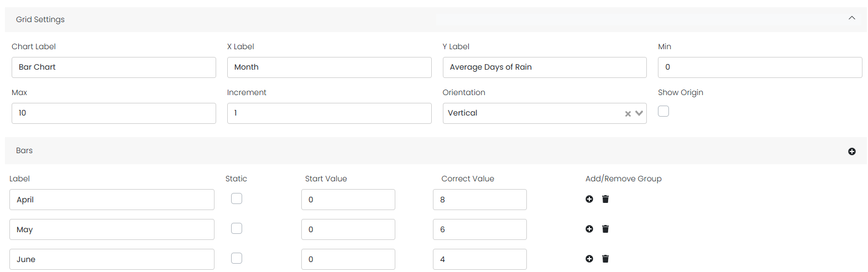Add a group after the May bar
The width and height of the screenshot is (868, 272).
point(589,229)
